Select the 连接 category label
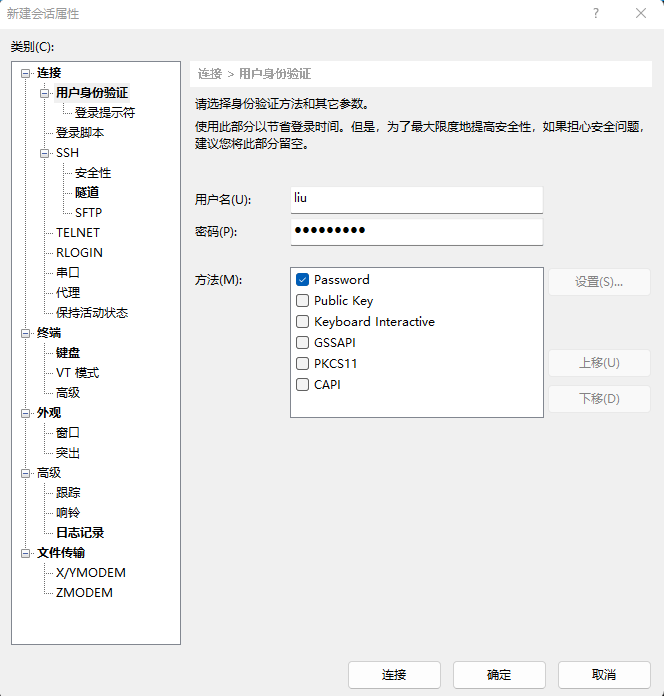664x696 pixels. (49, 73)
